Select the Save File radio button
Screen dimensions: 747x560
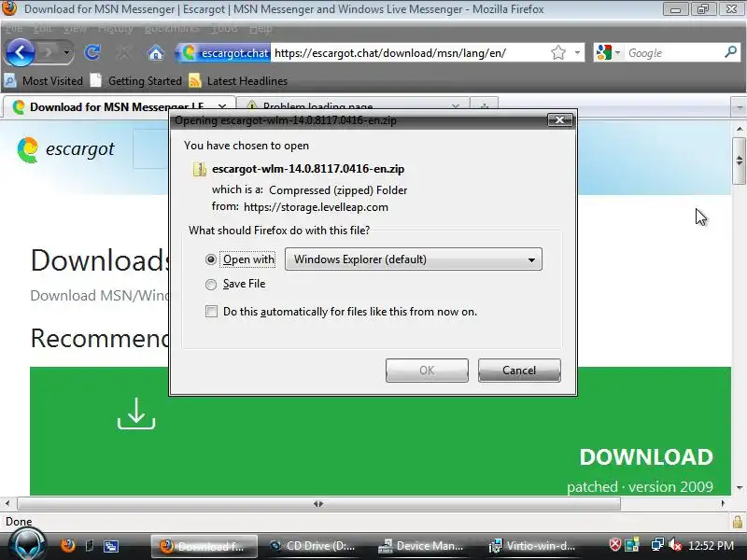[x=211, y=285]
